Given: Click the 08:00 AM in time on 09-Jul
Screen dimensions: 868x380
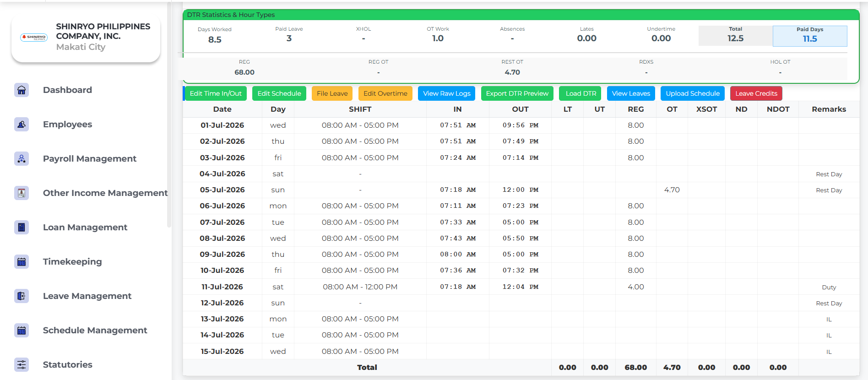Looking at the screenshot, I should (458, 255).
